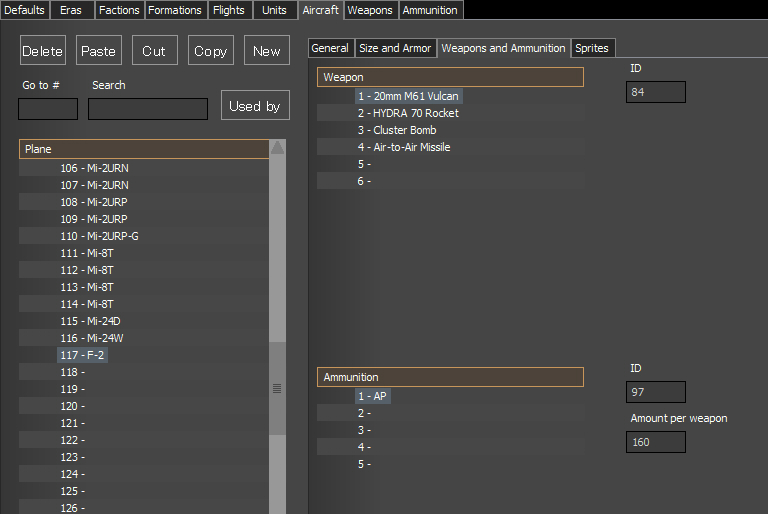Focus the Search input field
Viewport: 768px width, 514px height.
148,109
